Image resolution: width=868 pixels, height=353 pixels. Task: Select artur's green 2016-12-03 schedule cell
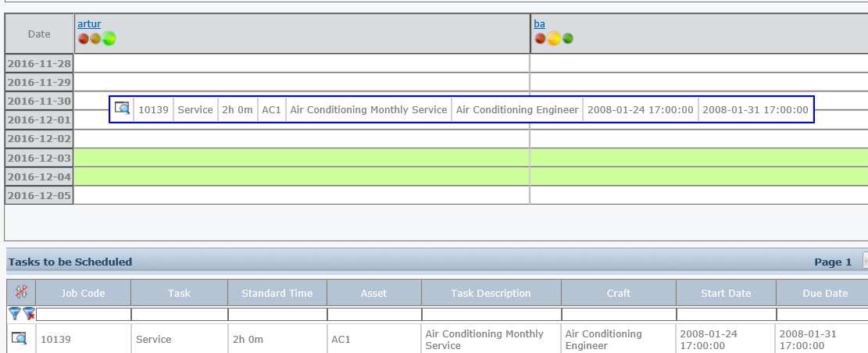pos(302,158)
